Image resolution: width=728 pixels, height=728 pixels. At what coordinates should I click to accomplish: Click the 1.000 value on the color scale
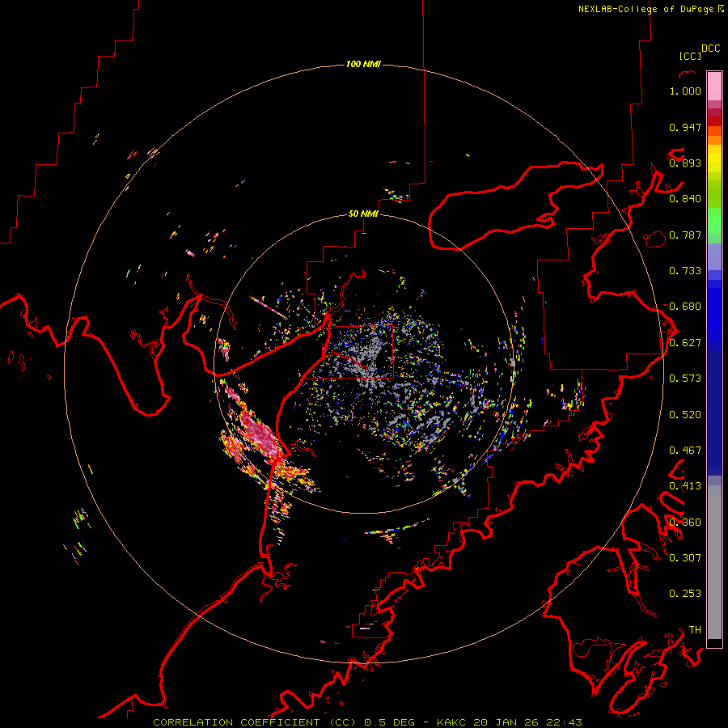[685, 91]
